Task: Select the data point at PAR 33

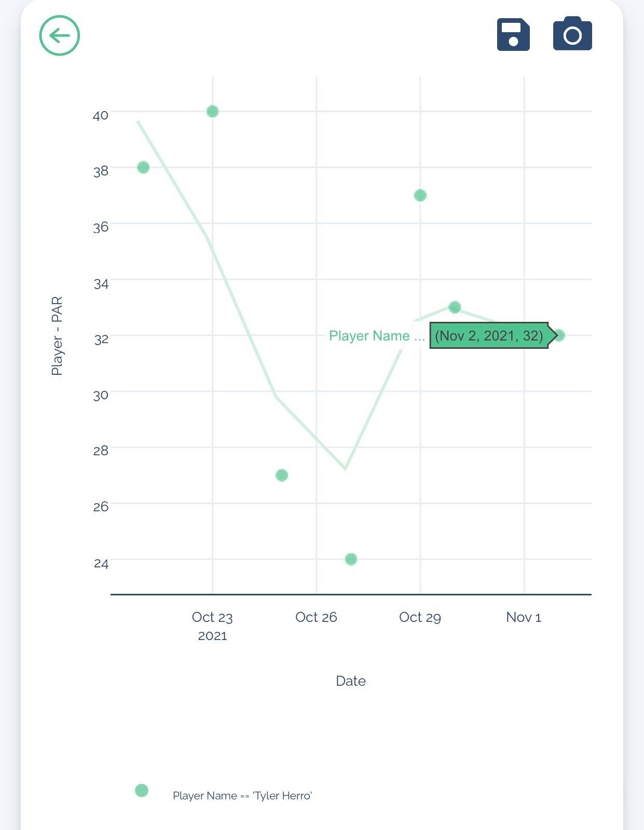Action: [x=455, y=307]
